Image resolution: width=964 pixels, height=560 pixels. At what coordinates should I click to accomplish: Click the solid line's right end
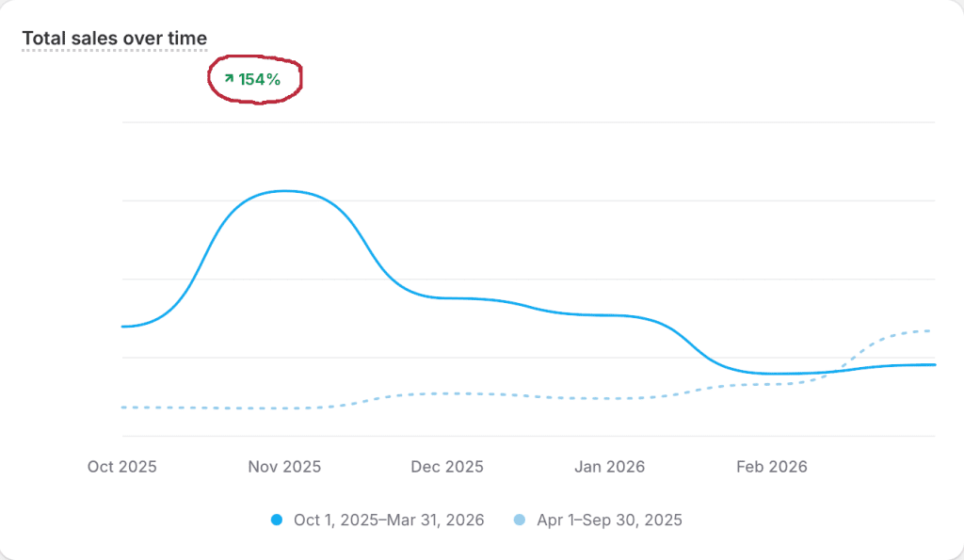(x=934, y=364)
